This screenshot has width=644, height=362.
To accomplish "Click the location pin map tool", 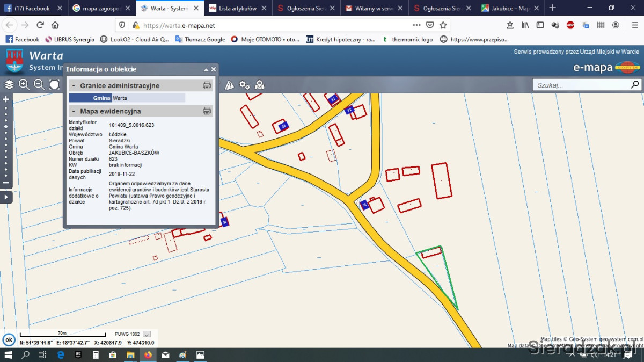I will pos(260,85).
